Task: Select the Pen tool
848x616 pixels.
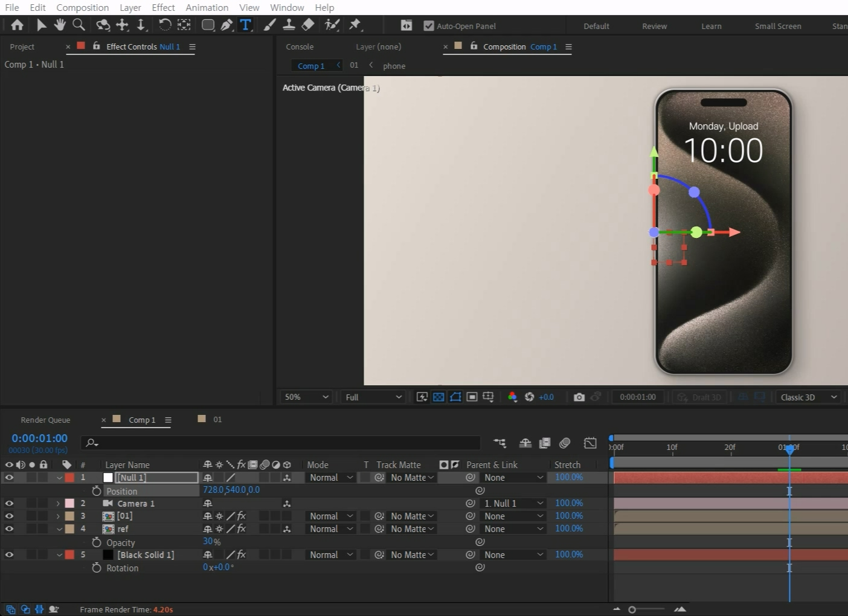Action: (x=226, y=25)
